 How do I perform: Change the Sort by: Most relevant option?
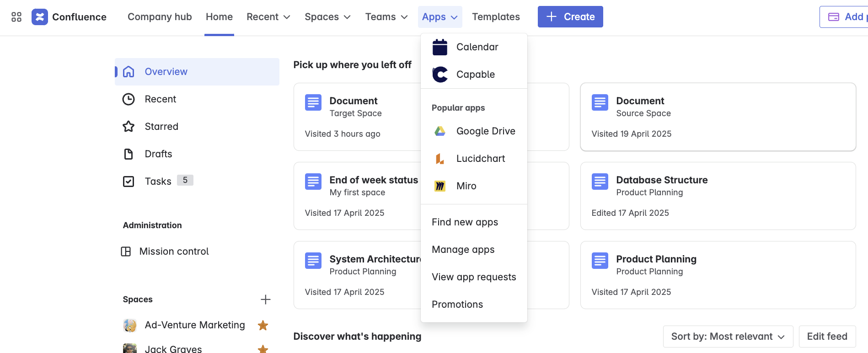[728, 336]
